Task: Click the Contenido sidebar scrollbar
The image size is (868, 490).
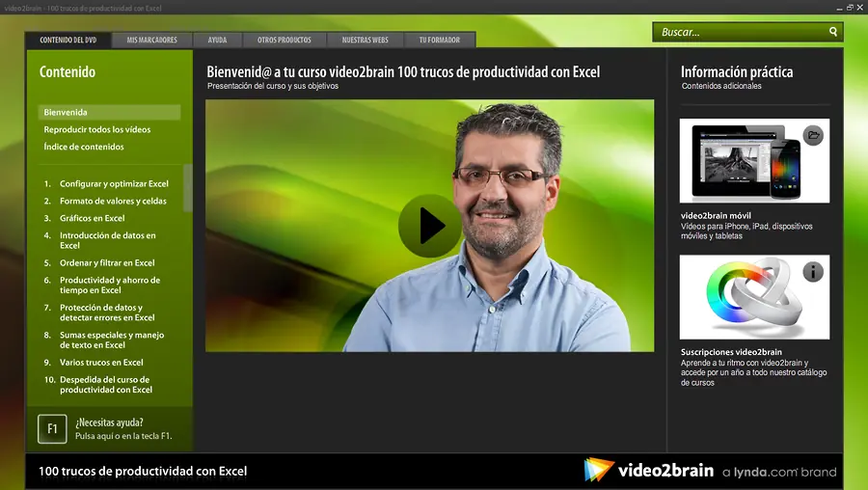Action: (188, 188)
